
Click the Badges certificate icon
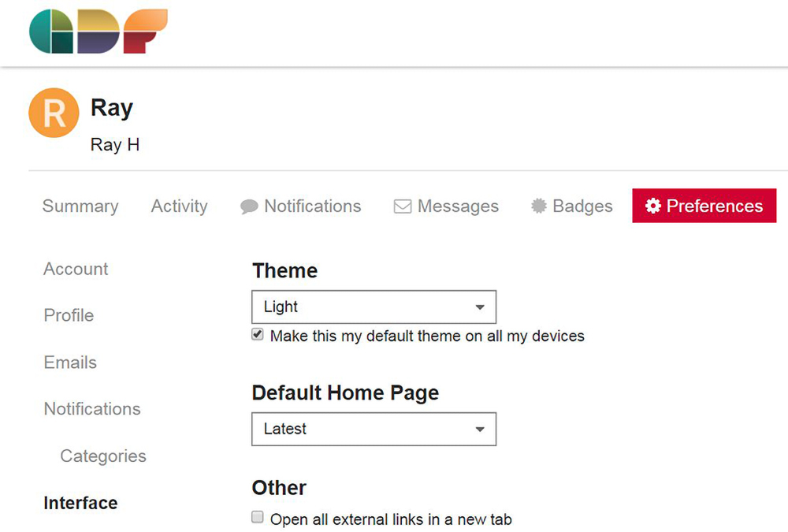pyautogui.click(x=539, y=206)
